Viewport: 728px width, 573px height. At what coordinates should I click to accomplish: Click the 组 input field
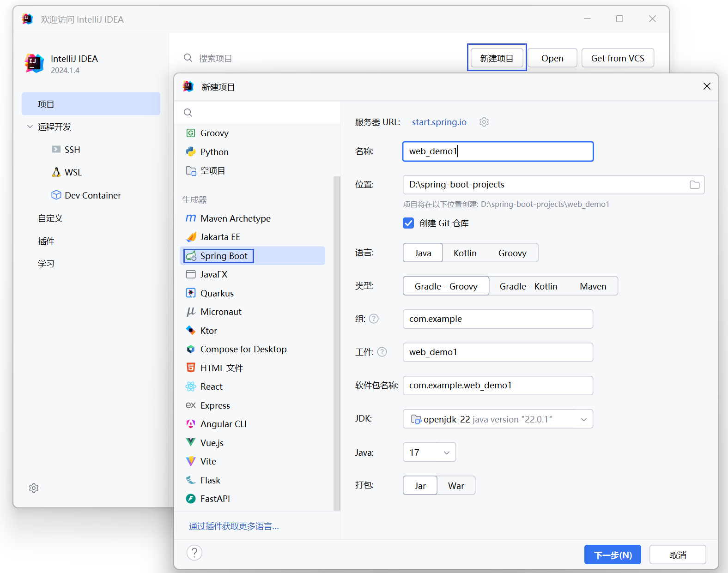coord(498,319)
